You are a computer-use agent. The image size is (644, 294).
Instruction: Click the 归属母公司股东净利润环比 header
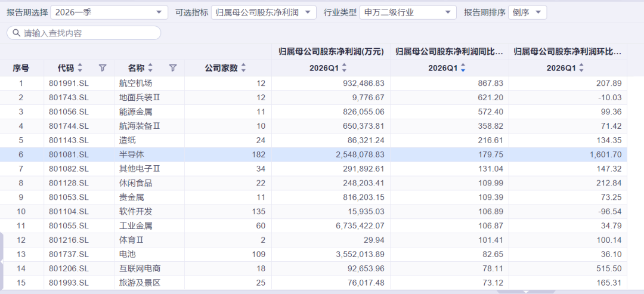pyautogui.click(x=568, y=52)
